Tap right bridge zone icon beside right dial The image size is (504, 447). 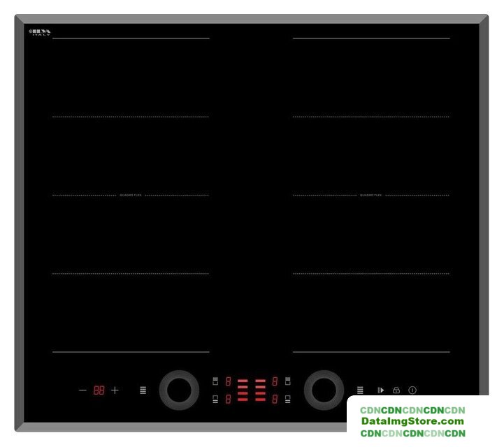click(360, 390)
